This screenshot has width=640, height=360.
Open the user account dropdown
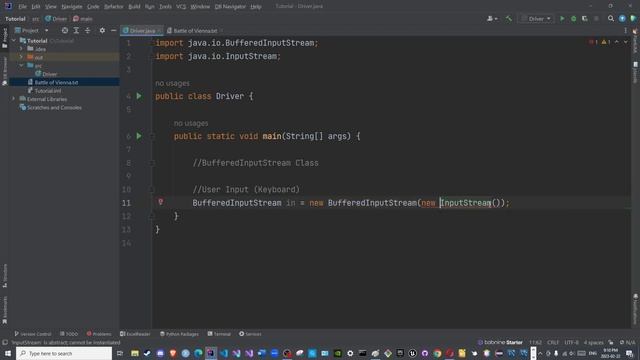(492, 19)
